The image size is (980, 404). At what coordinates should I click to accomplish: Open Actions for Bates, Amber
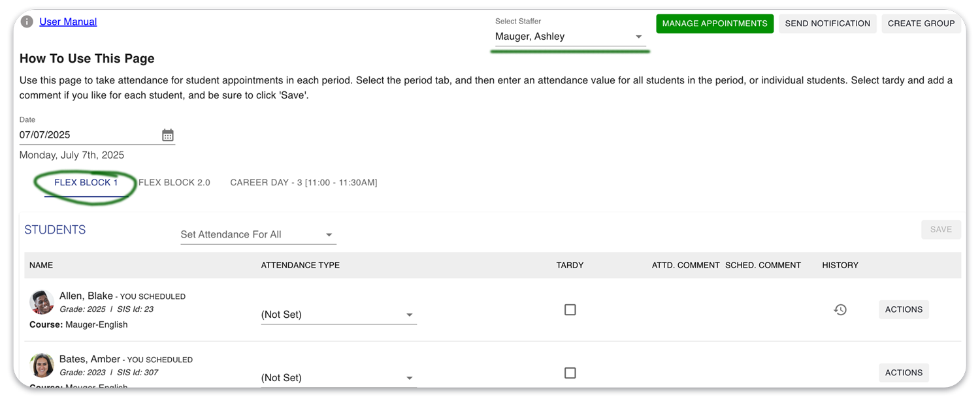tap(904, 373)
